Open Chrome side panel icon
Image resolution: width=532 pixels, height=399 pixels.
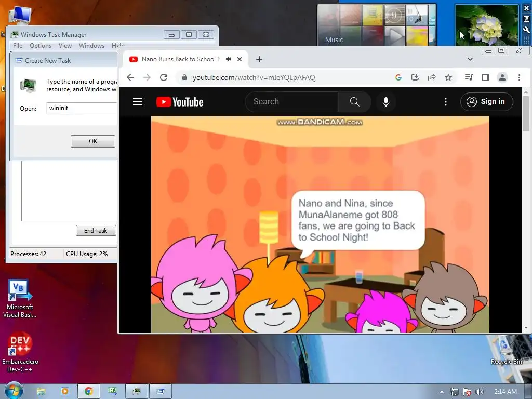click(x=486, y=78)
